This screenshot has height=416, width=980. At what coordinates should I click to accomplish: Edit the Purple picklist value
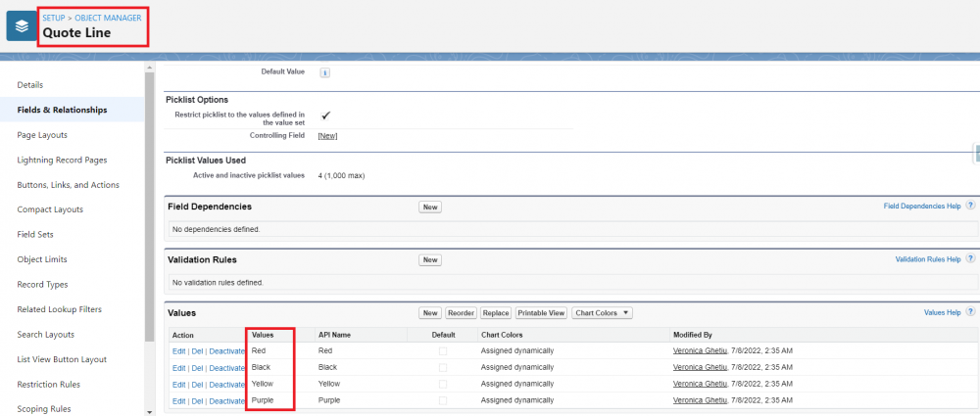(178, 401)
